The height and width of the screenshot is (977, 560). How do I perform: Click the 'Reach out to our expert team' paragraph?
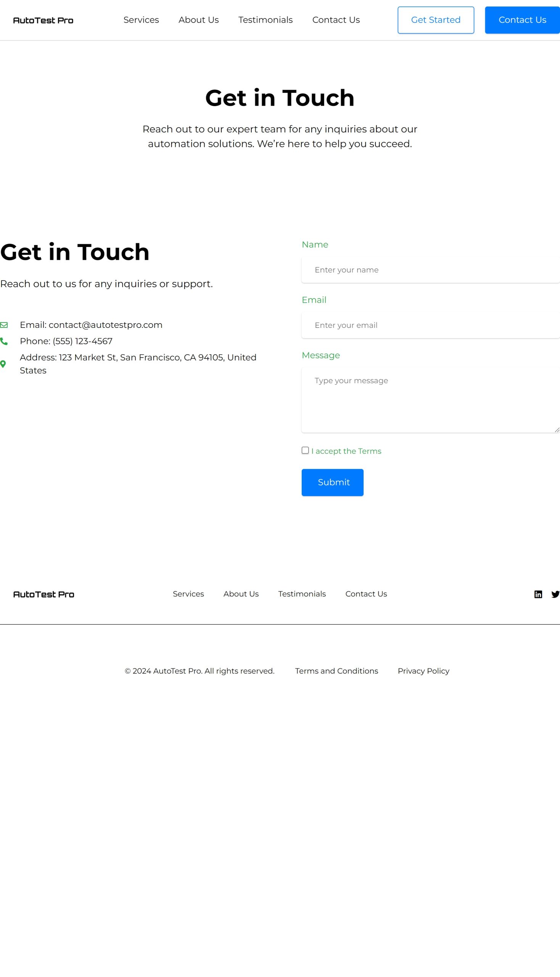pos(280,136)
